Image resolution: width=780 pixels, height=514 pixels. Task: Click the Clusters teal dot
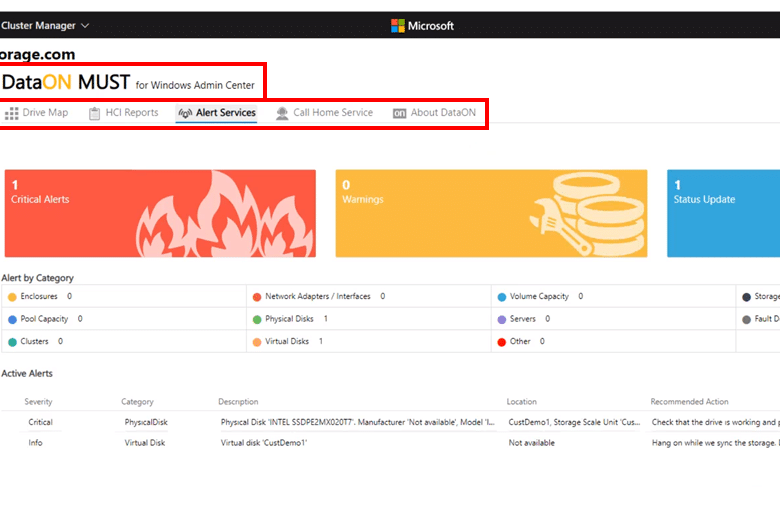click(12, 342)
